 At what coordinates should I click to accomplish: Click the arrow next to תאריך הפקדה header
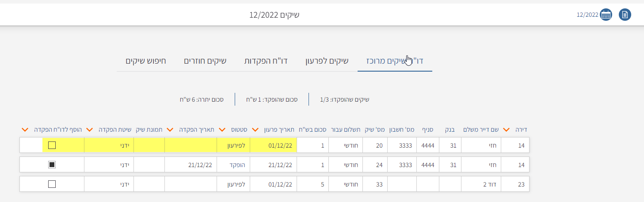point(170,130)
